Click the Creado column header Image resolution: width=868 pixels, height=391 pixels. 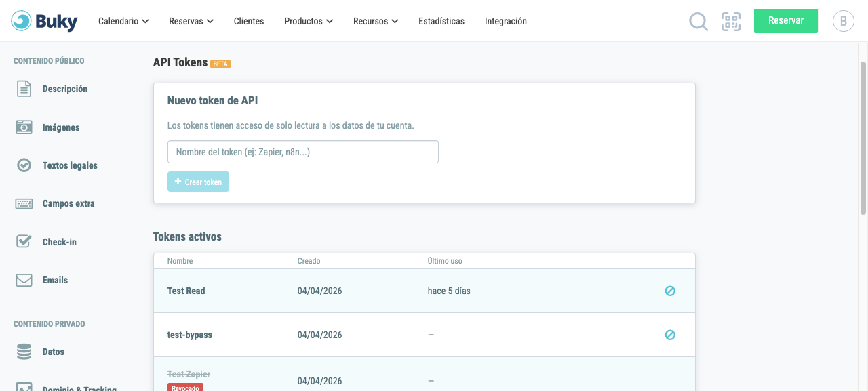[x=309, y=261]
